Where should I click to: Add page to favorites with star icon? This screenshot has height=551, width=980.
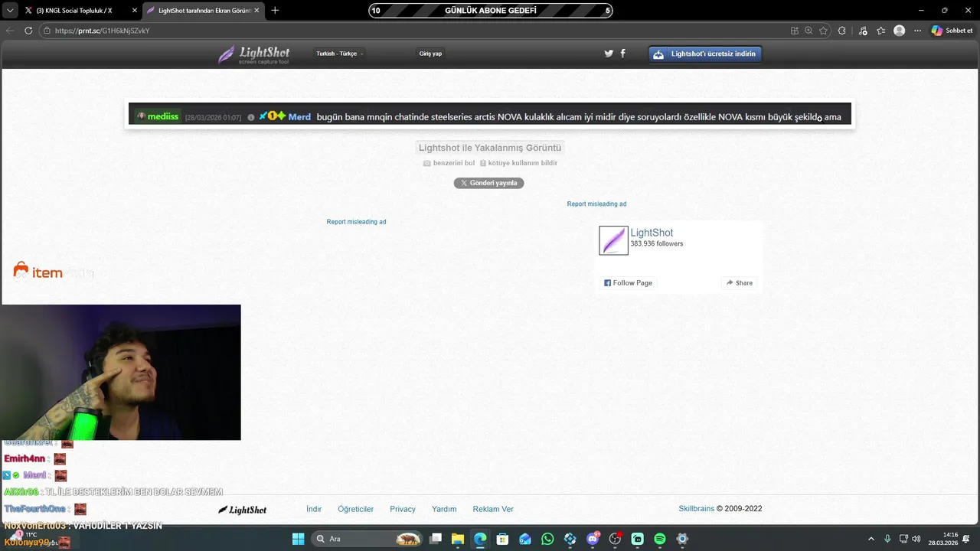(824, 31)
